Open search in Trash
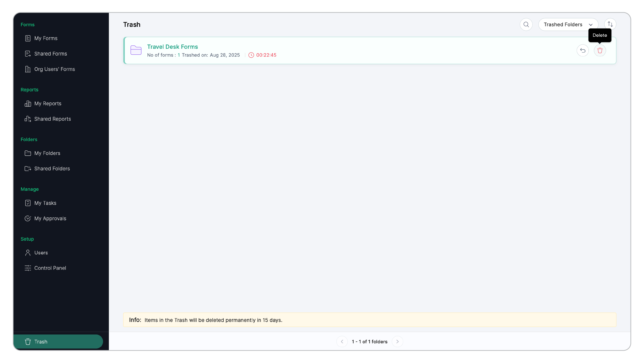This screenshot has height=363, width=644. tap(526, 25)
